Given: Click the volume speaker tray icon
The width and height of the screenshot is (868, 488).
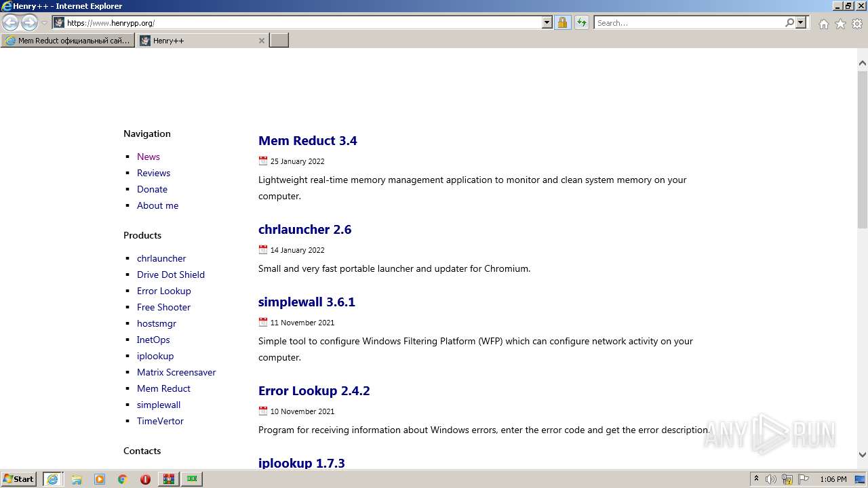Looking at the screenshot, I should (772, 479).
